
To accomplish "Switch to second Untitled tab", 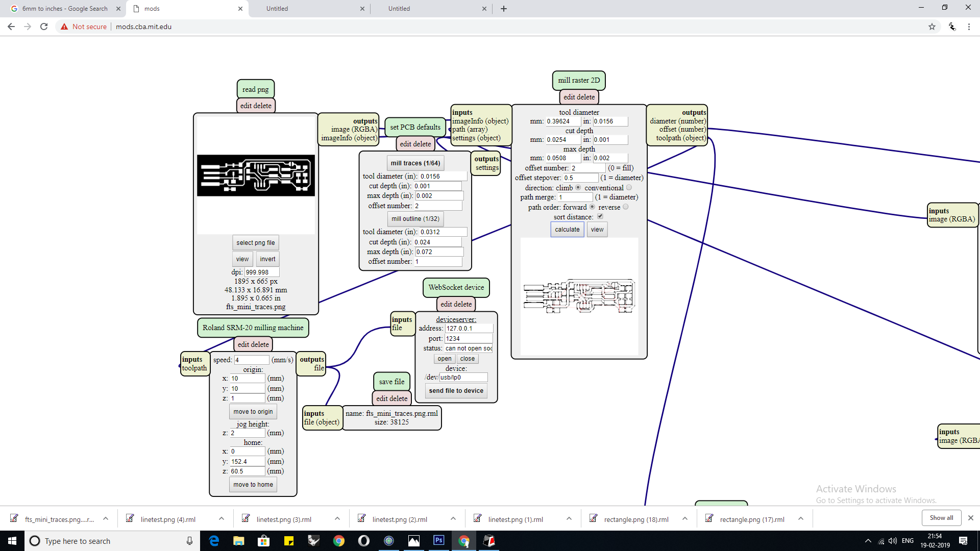I will [x=399, y=9].
